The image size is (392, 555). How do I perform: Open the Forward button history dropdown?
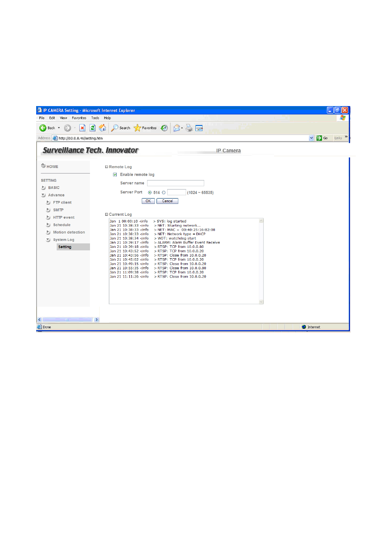point(75,128)
